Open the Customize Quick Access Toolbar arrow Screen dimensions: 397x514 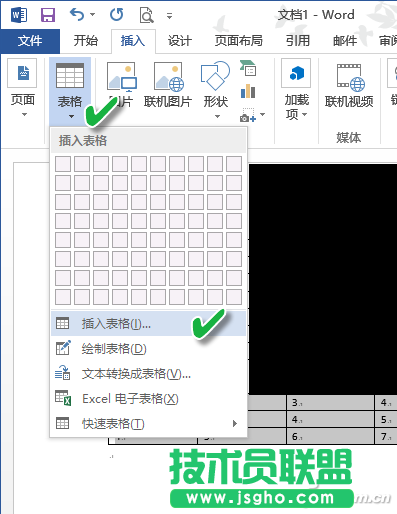point(170,16)
